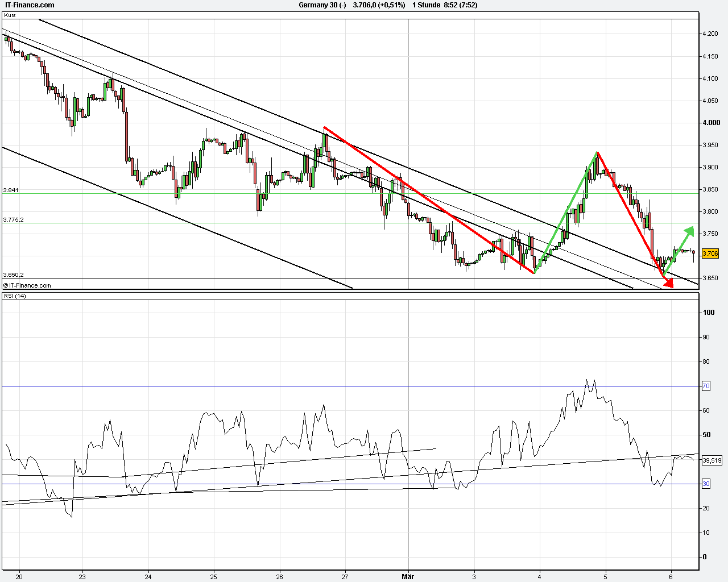Click the © IT-Finance.com copyright link

(x=27, y=285)
